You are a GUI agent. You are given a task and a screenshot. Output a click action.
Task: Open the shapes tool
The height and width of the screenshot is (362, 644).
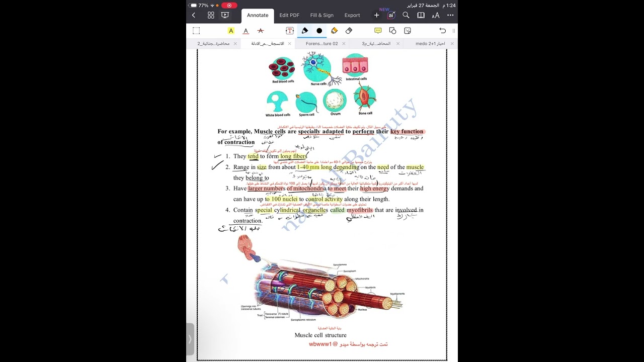pyautogui.click(x=392, y=31)
